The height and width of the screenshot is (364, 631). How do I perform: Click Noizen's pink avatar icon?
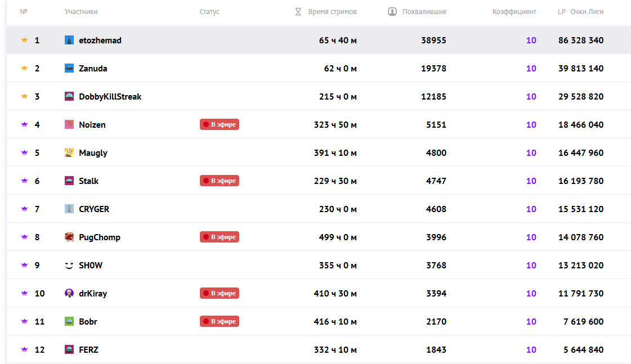(69, 125)
